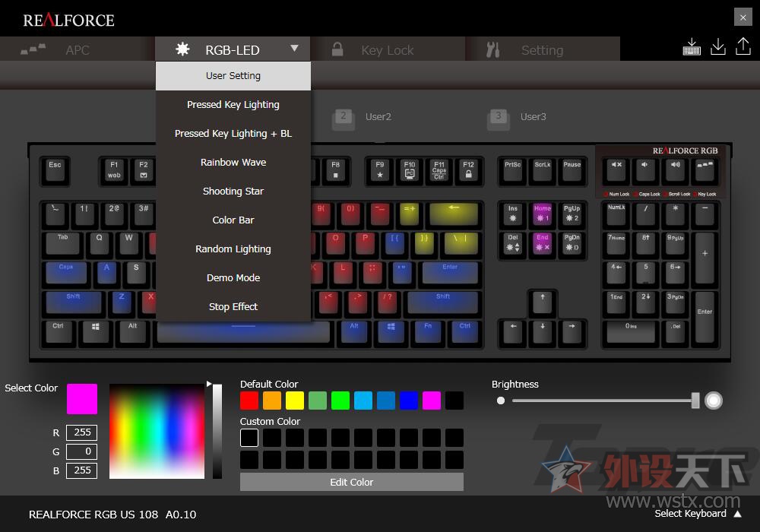Viewport: 760px width, 532px height.
Task: Pick the bright green default color
Action: point(340,401)
